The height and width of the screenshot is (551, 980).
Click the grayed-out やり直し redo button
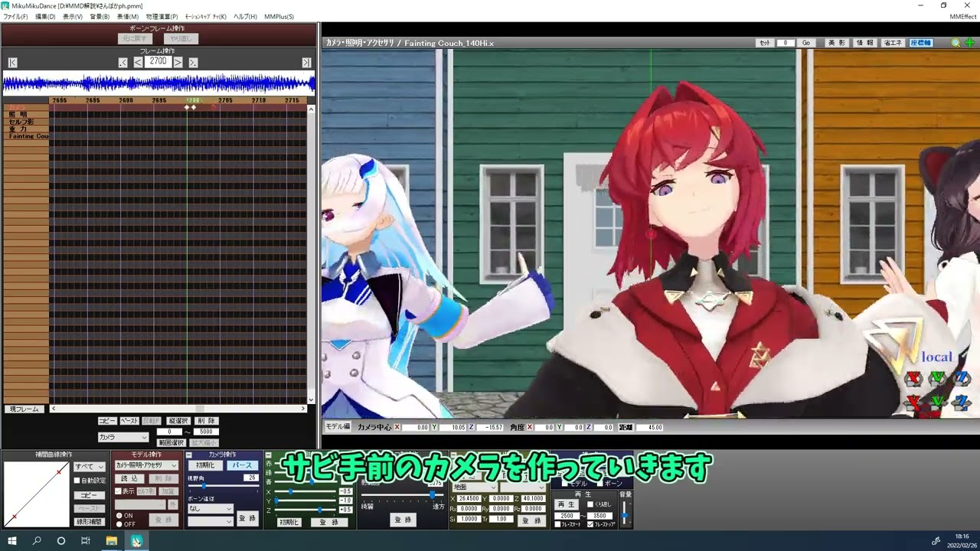tap(181, 38)
